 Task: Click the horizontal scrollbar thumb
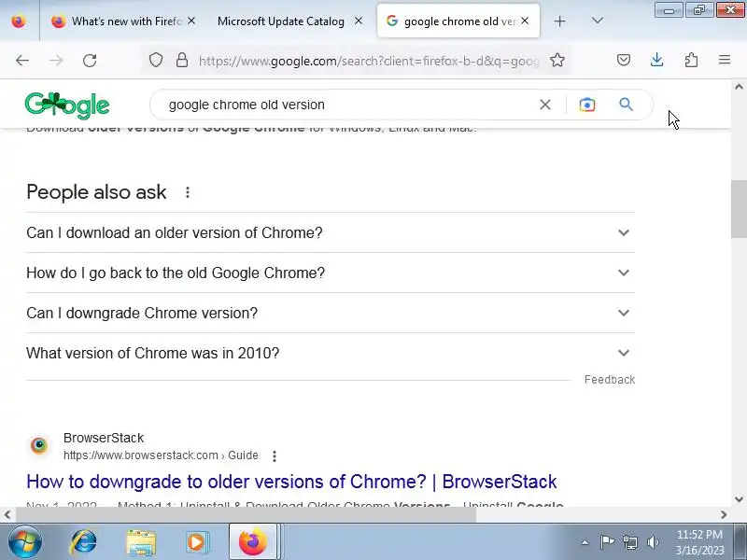point(246,515)
